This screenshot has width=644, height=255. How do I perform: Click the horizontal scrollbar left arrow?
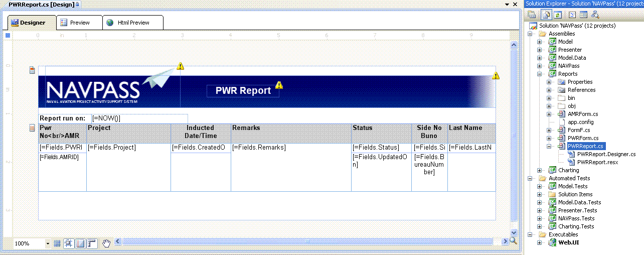coord(118,241)
